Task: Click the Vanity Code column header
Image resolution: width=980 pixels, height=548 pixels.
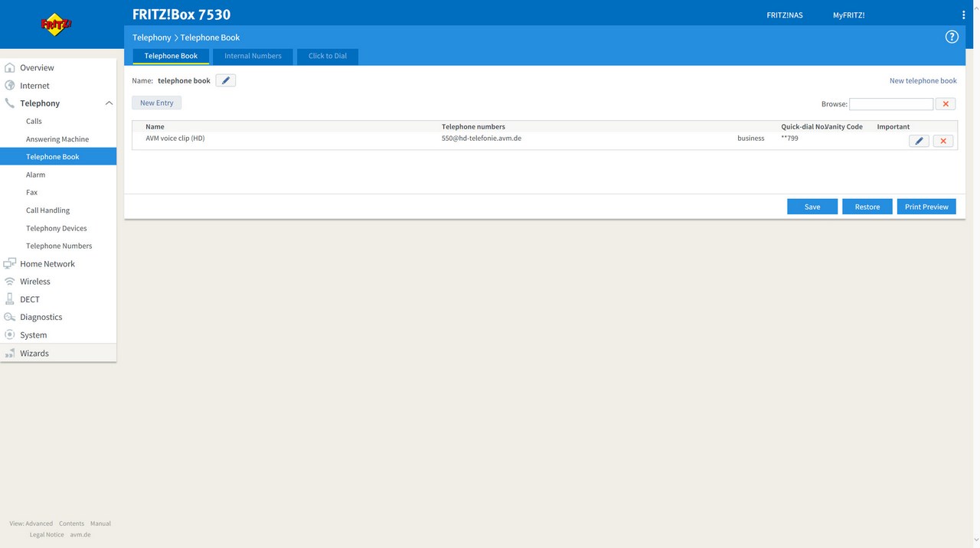Action: click(844, 127)
